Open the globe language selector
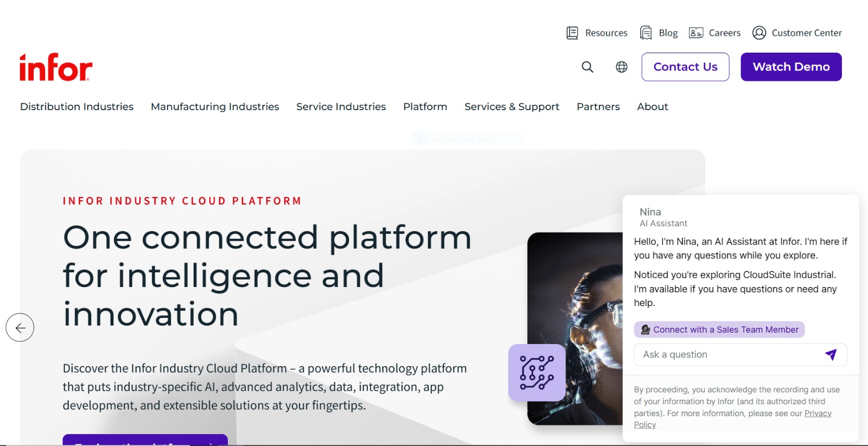The width and height of the screenshot is (868, 446). pyautogui.click(x=622, y=67)
